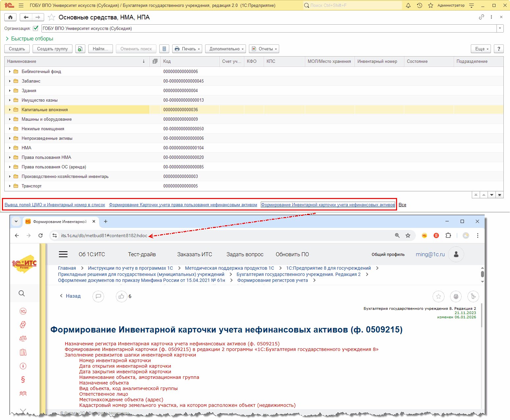Open the Печать dropdown

(187, 49)
